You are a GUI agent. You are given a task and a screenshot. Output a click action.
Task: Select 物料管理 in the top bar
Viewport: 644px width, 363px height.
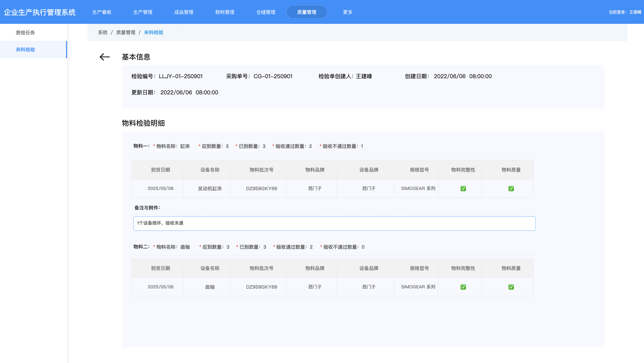[x=225, y=12]
